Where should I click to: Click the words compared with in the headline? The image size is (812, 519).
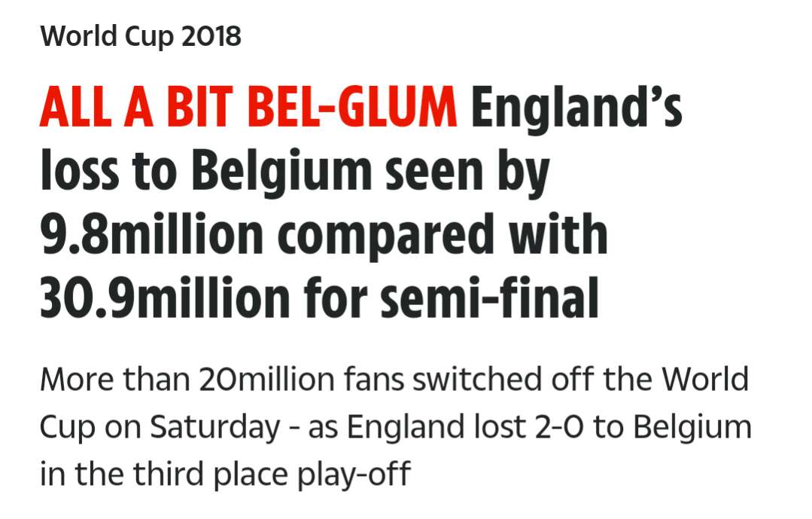448,236
